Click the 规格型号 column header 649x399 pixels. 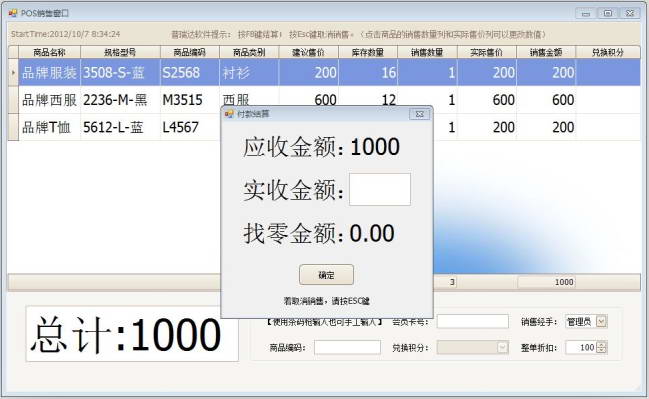click(x=120, y=52)
